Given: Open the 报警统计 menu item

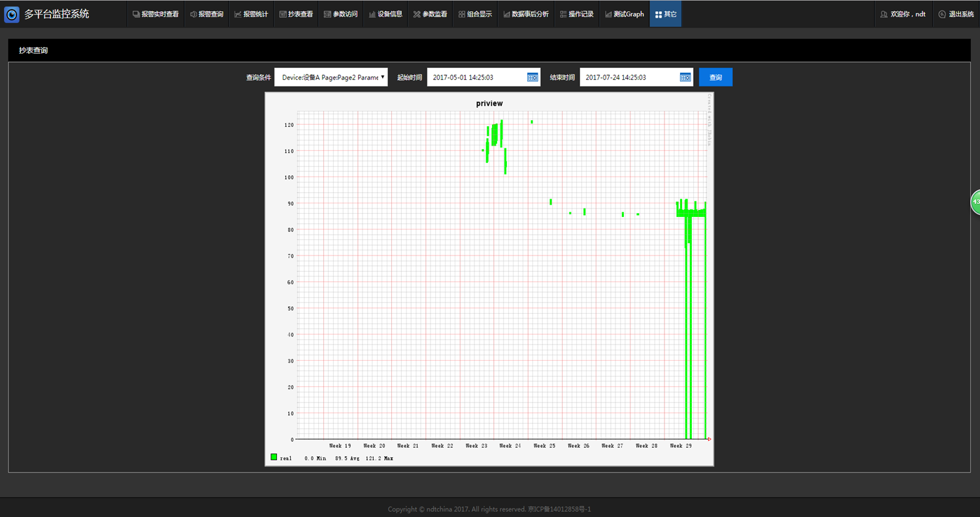Looking at the screenshot, I should 251,14.
